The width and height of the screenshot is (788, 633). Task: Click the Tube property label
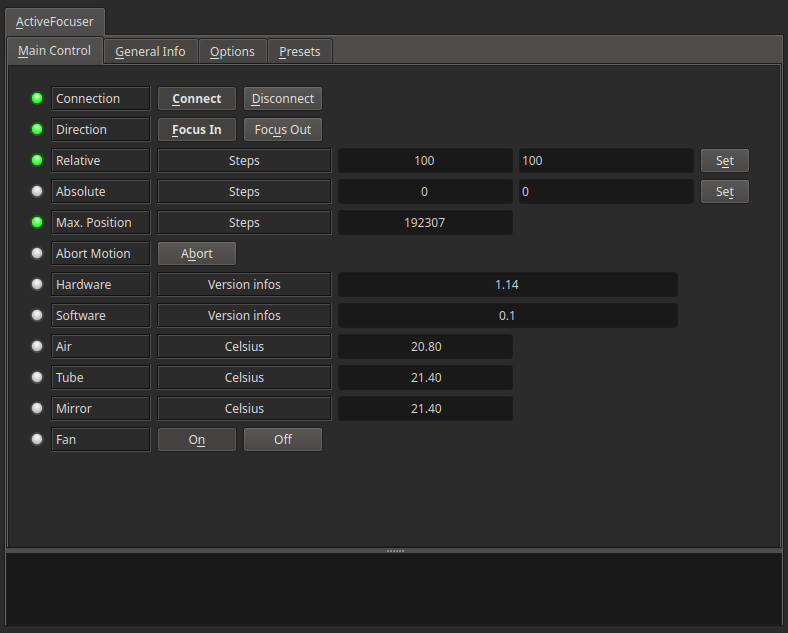coord(101,377)
